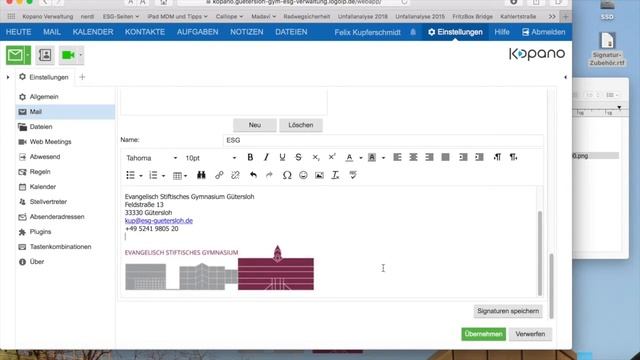Insert a hyperlink
The image size is (640, 360).
click(219, 175)
